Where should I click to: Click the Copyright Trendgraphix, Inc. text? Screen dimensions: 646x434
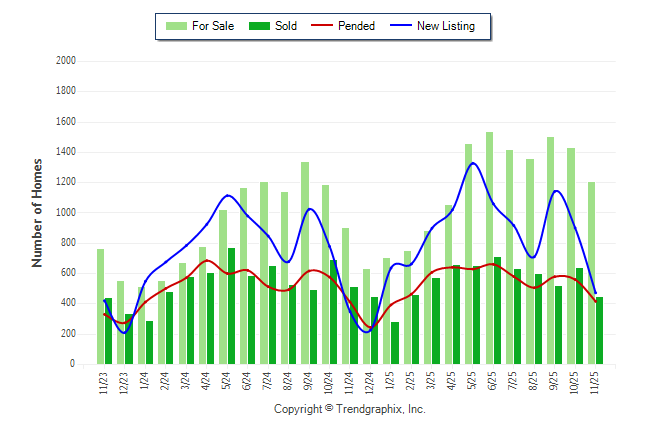[x=350, y=410]
